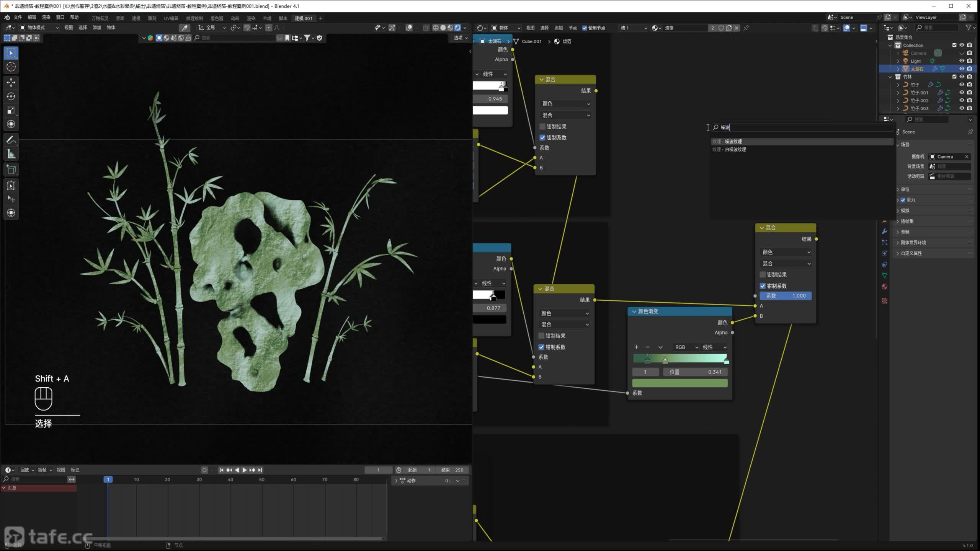
Task: Select the Measure tool
Action: 11,154
